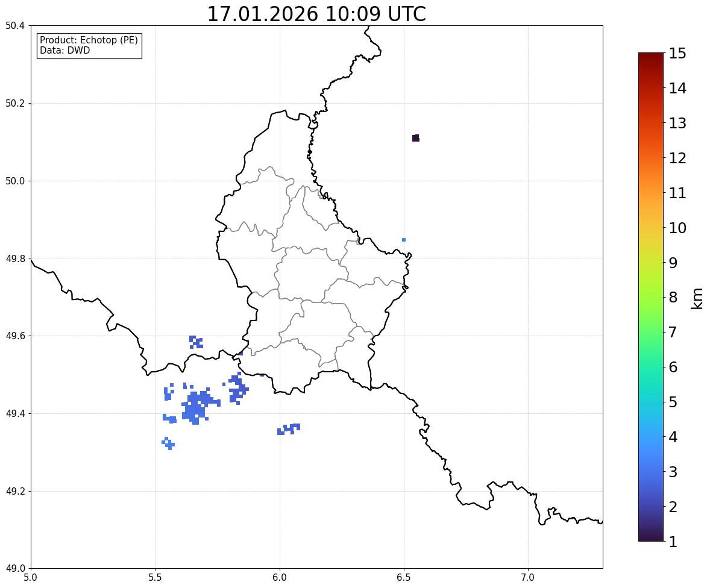The height and width of the screenshot is (588, 710).
Task: Click the colorbar tick label "10"
Action: (x=677, y=228)
